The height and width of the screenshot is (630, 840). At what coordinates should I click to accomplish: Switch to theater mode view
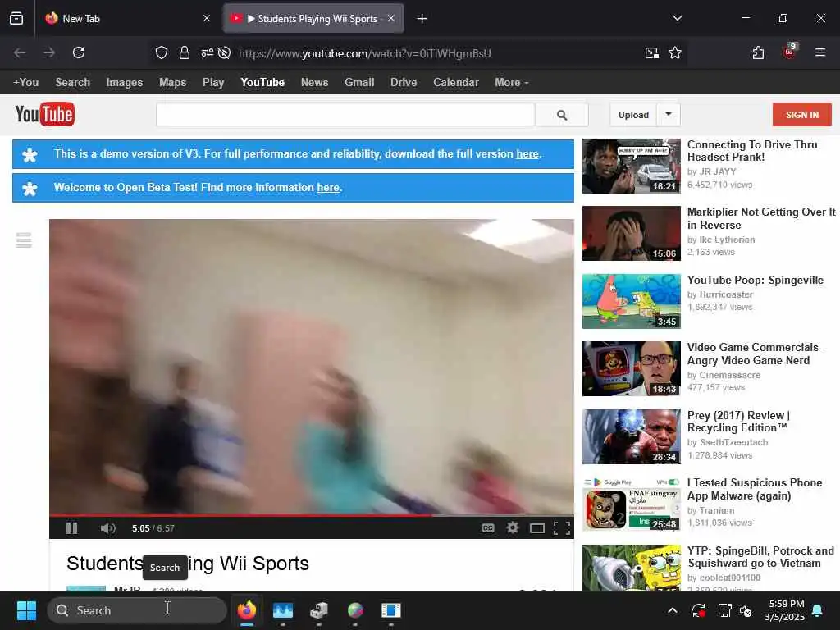[x=536, y=529]
